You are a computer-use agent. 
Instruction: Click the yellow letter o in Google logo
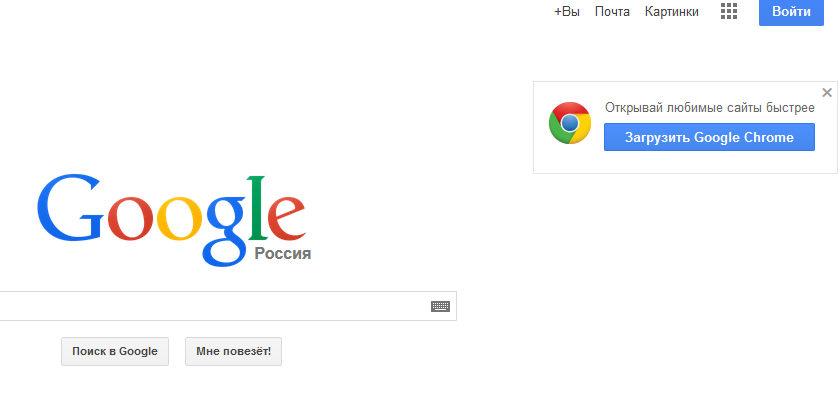click(x=179, y=219)
